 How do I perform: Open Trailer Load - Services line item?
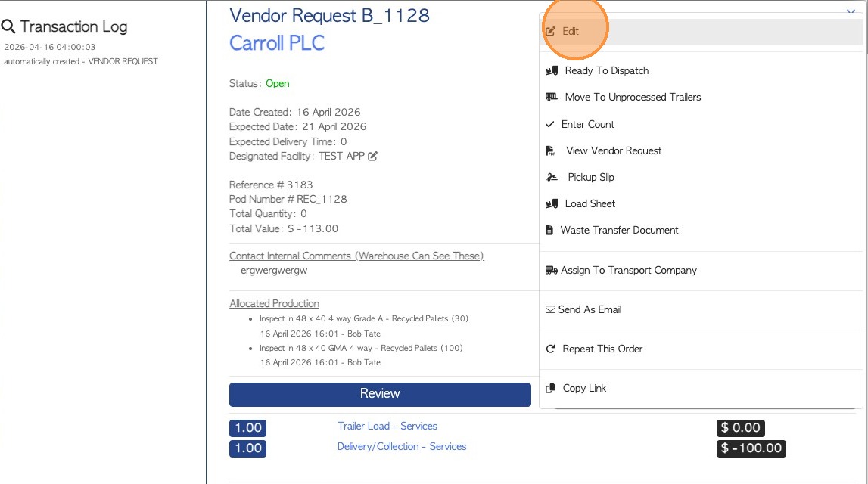point(387,427)
